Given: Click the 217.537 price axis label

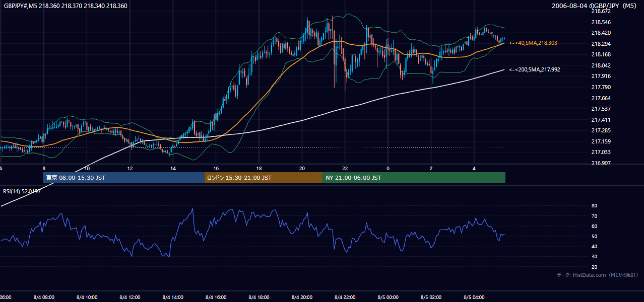Looking at the screenshot, I should point(600,109).
